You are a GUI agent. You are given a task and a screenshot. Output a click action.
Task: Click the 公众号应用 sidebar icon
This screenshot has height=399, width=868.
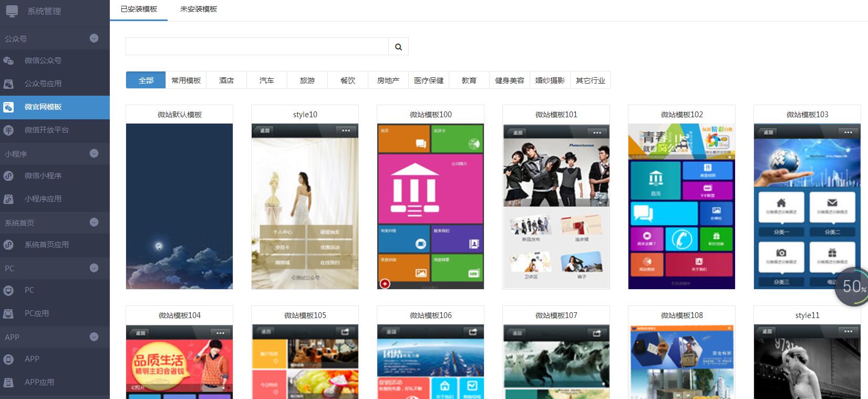tap(8, 84)
